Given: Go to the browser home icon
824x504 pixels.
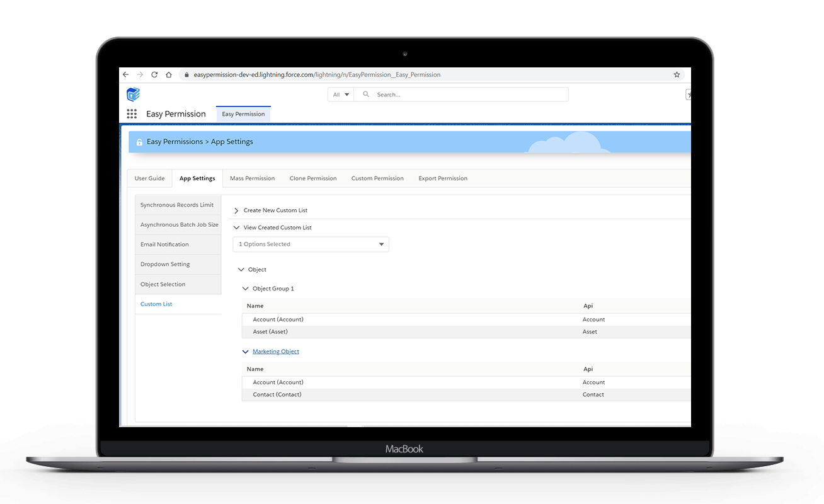Looking at the screenshot, I should point(169,74).
